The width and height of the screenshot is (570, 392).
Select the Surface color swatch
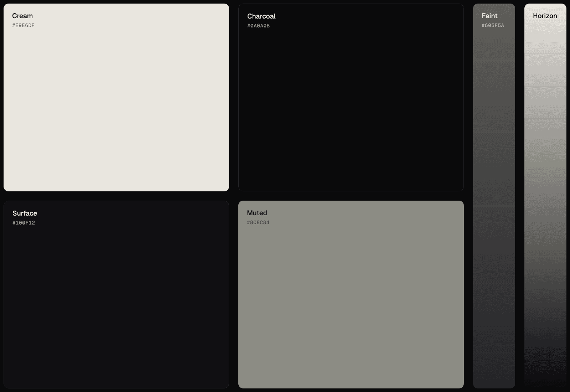coord(116,294)
